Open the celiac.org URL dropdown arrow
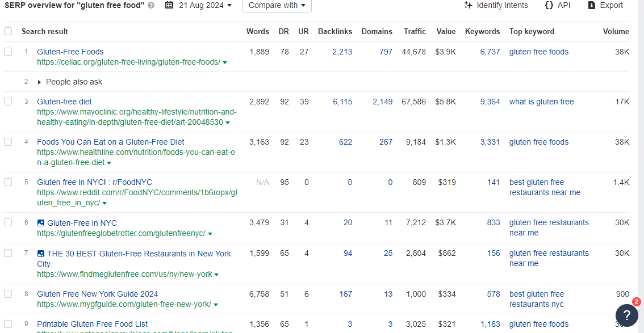644x333 pixels. pos(225,62)
